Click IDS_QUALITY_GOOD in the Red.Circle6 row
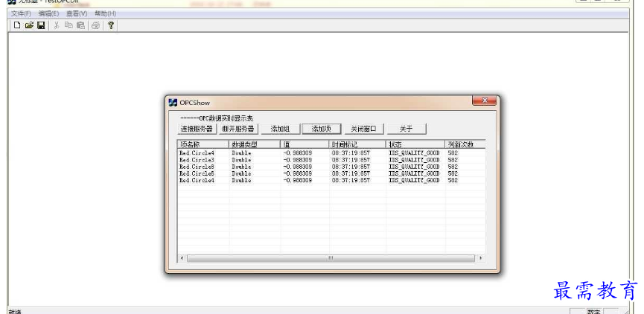This screenshot has height=314, width=644. click(x=414, y=173)
